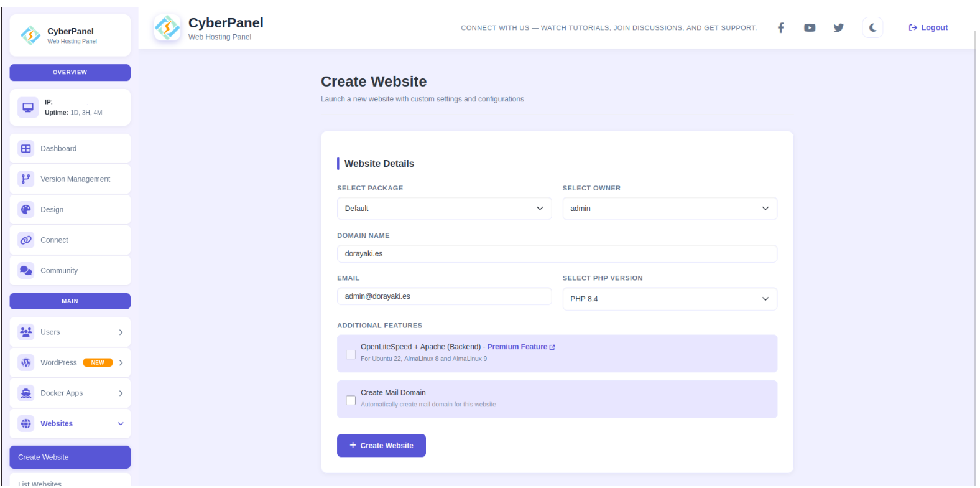Click the CyberPanel logo in the header

click(x=167, y=27)
